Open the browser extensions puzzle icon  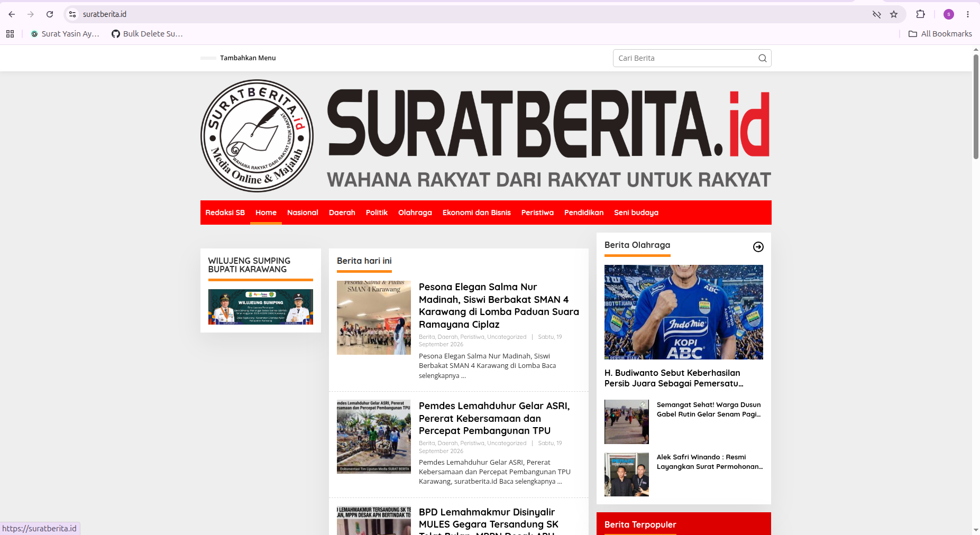click(920, 14)
